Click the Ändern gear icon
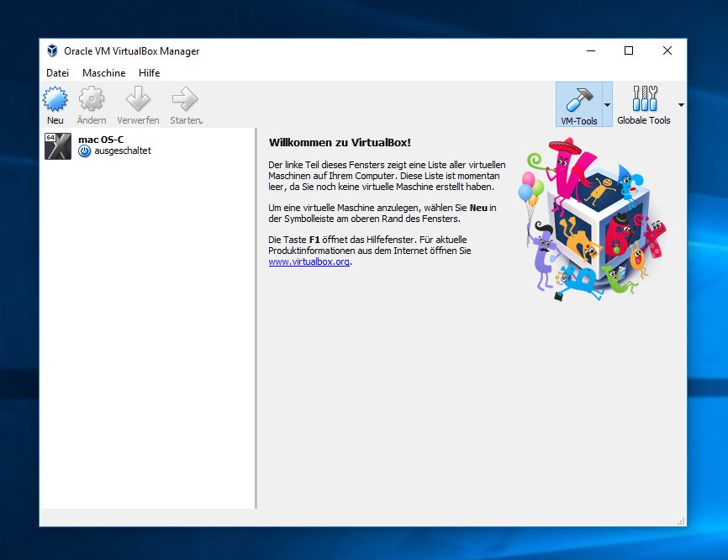 pos(92,98)
